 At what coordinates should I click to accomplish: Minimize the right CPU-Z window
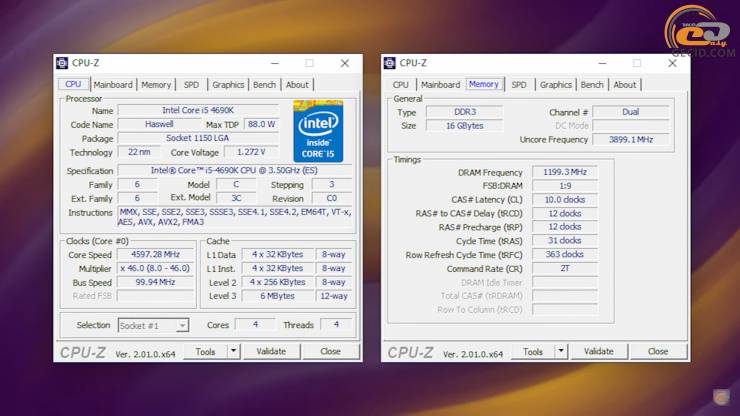pos(602,63)
